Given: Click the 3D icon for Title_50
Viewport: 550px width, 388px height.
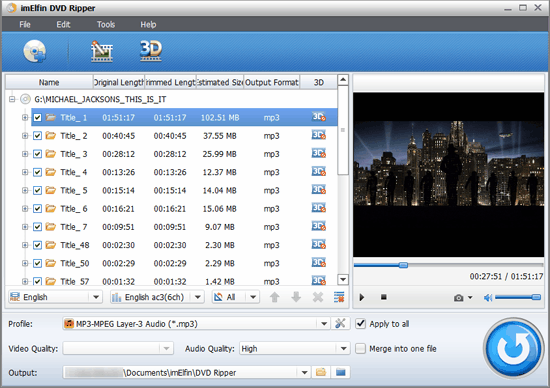Looking at the screenshot, I should pyautogui.click(x=318, y=263).
